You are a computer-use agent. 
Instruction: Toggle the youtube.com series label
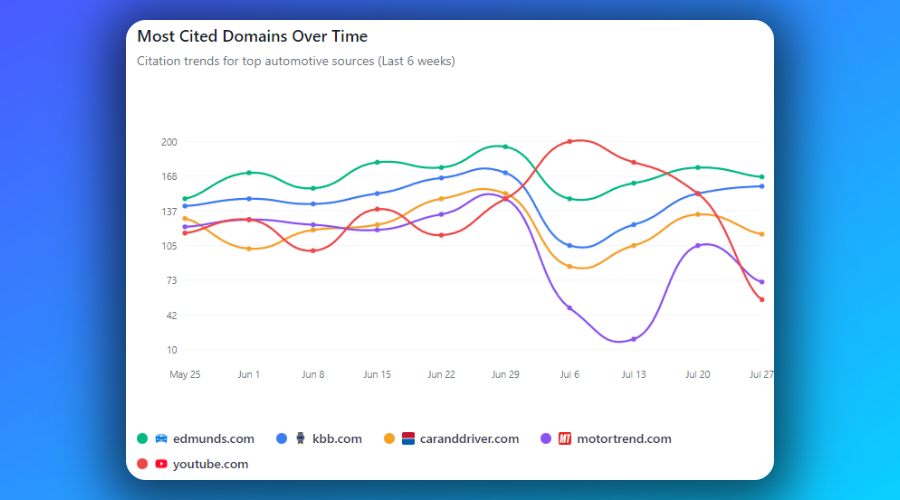coord(211,464)
